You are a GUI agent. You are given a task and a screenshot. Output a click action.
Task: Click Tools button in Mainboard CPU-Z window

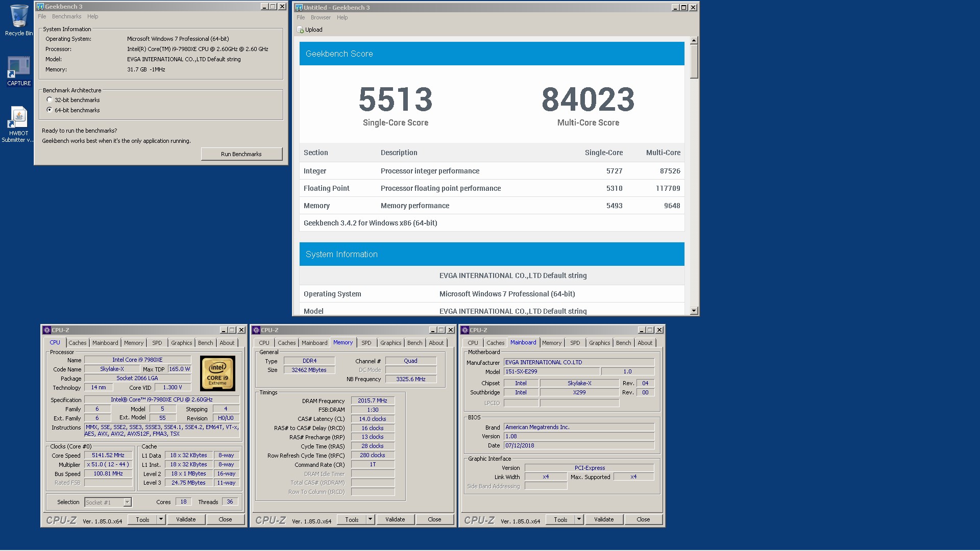pos(560,519)
